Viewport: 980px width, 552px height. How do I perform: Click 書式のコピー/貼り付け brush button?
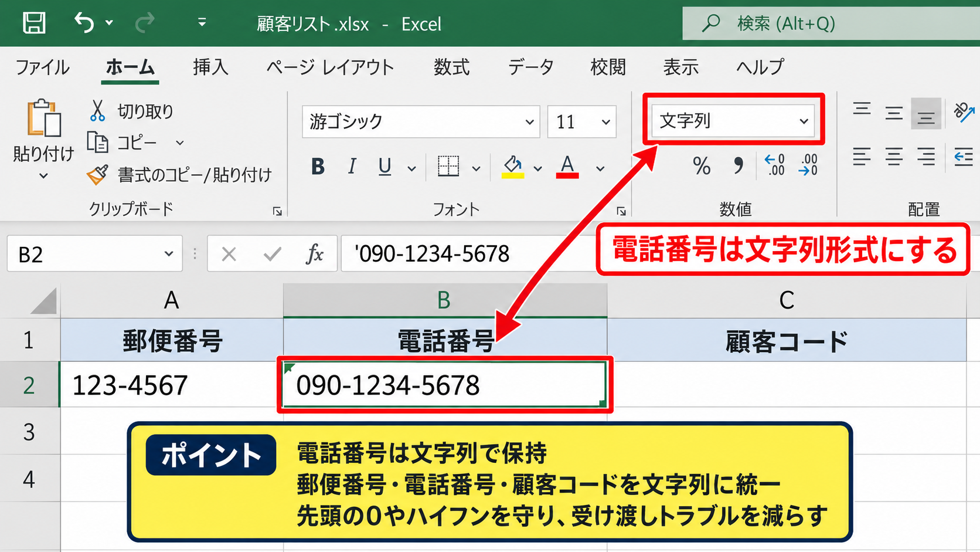click(x=179, y=174)
